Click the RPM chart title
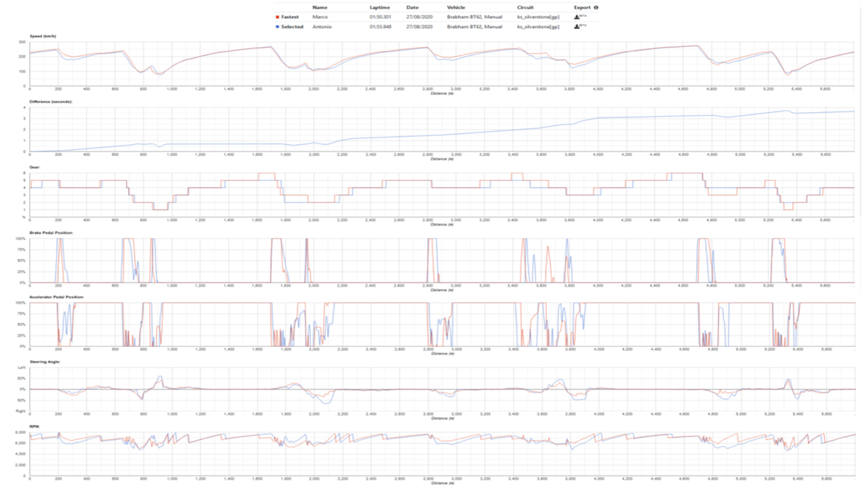 [35, 427]
